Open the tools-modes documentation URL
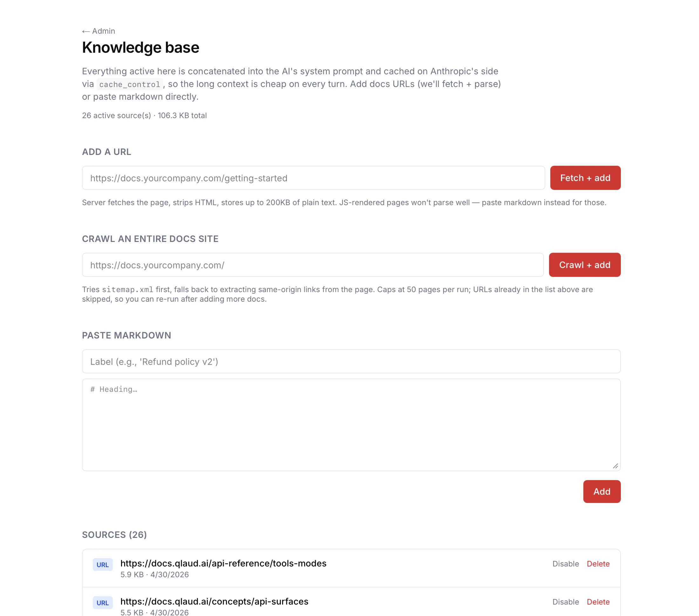 (223, 563)
